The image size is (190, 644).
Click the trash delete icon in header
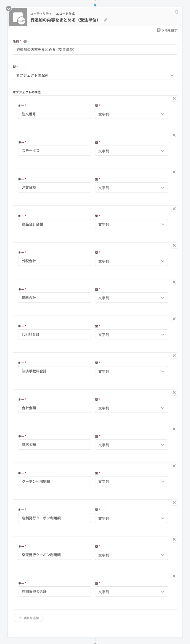pyautogui.click(x=177, y=12)
